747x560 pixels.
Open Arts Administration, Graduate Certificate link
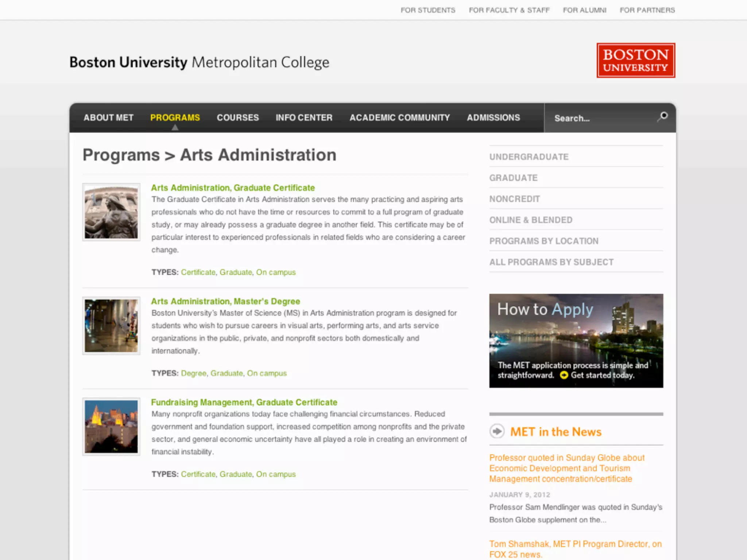(233, 188)
